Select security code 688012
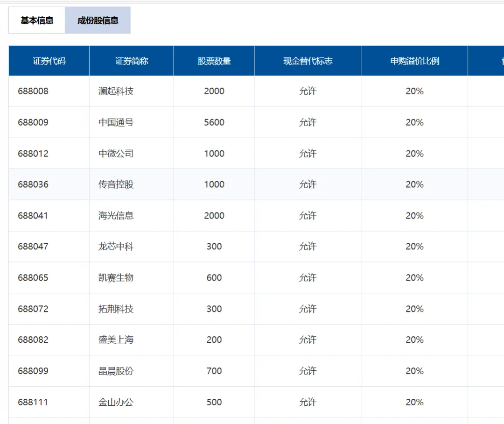This screenshot has width=504, height=424. (x=33, y=154)
